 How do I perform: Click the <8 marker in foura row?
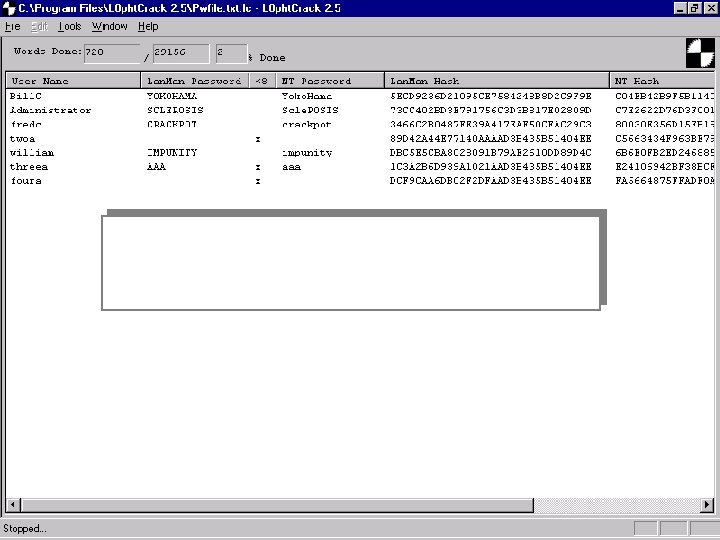258,181
